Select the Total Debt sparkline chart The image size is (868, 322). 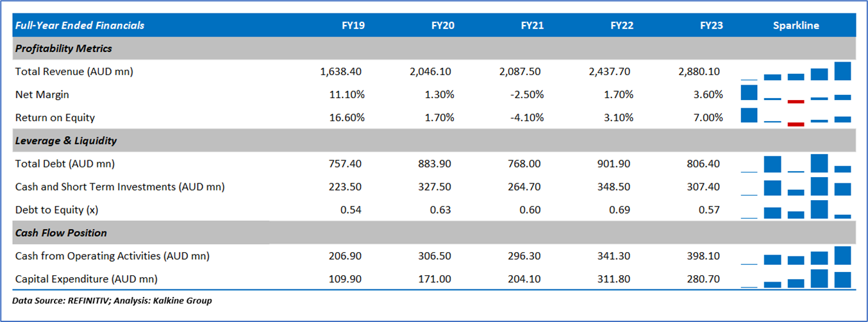[x=796, y=164]
